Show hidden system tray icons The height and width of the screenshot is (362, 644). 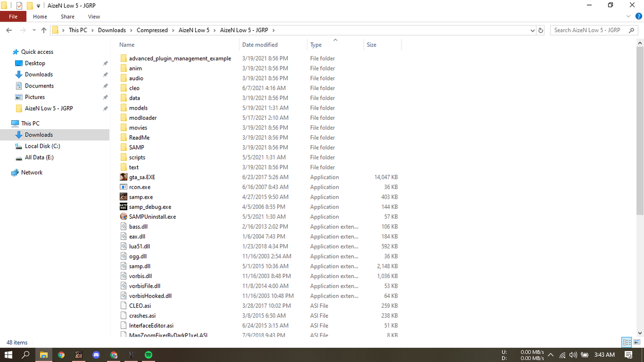click(x=551, y=355)
